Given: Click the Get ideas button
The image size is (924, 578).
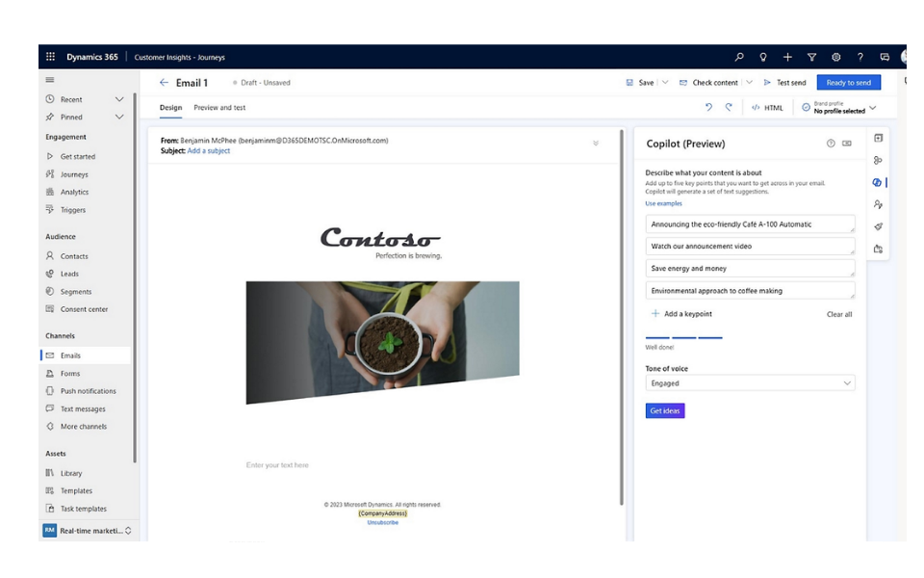Looking at the screenshot, I should pos(665,410).
